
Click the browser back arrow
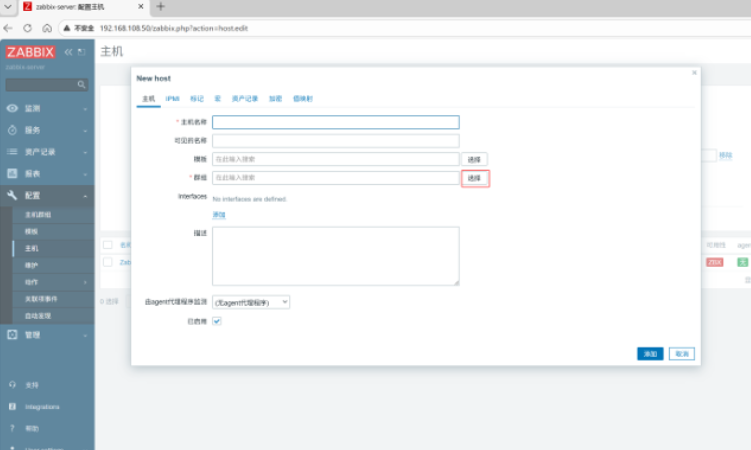(x=8, y=28)
